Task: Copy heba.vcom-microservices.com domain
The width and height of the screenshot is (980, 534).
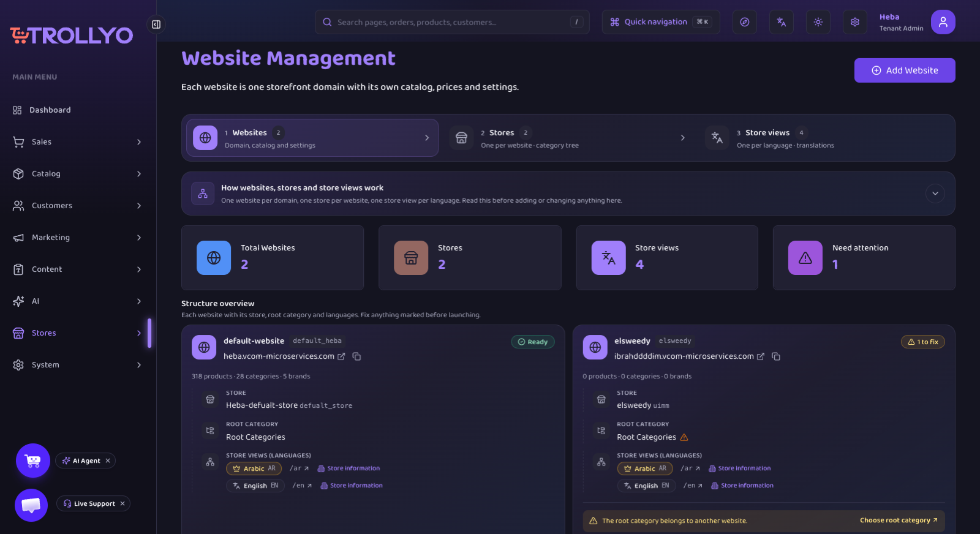Action: click(x=356, y=356)
